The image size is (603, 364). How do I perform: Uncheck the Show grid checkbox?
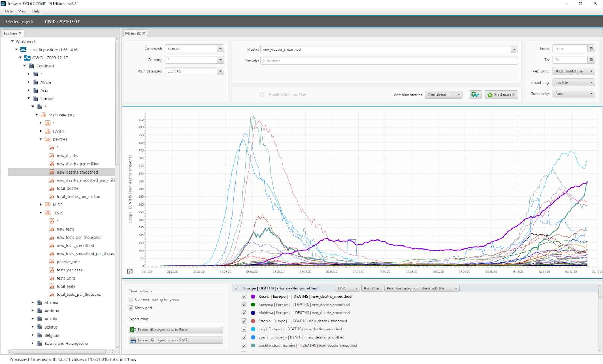(x=131, y=308)
